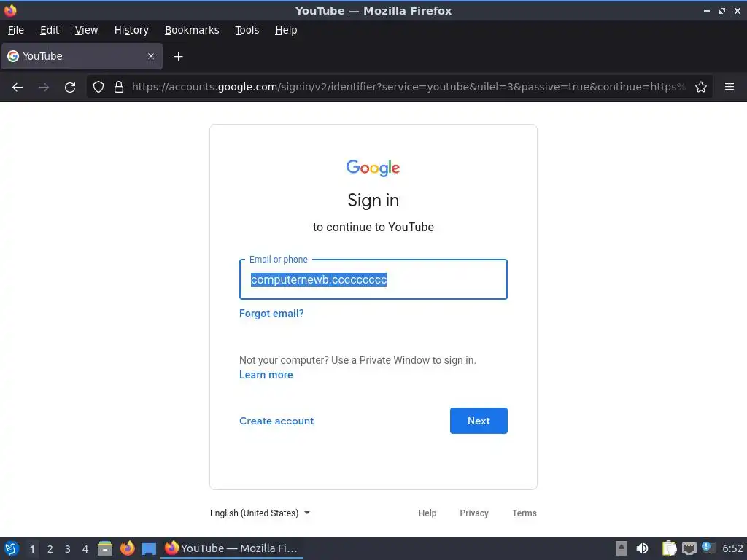
Task: Open the clipboard manager tray icon
Action: 670,548
